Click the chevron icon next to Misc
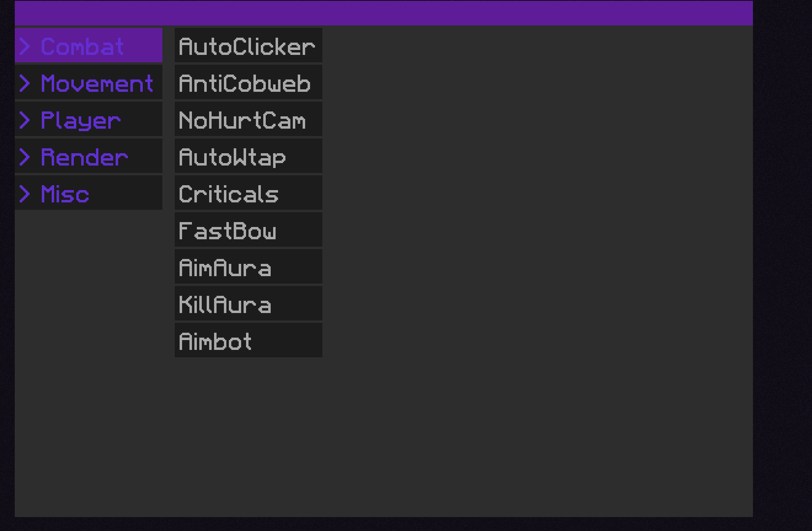Viewport: 812px width, 531px height. tap(25, 194)
